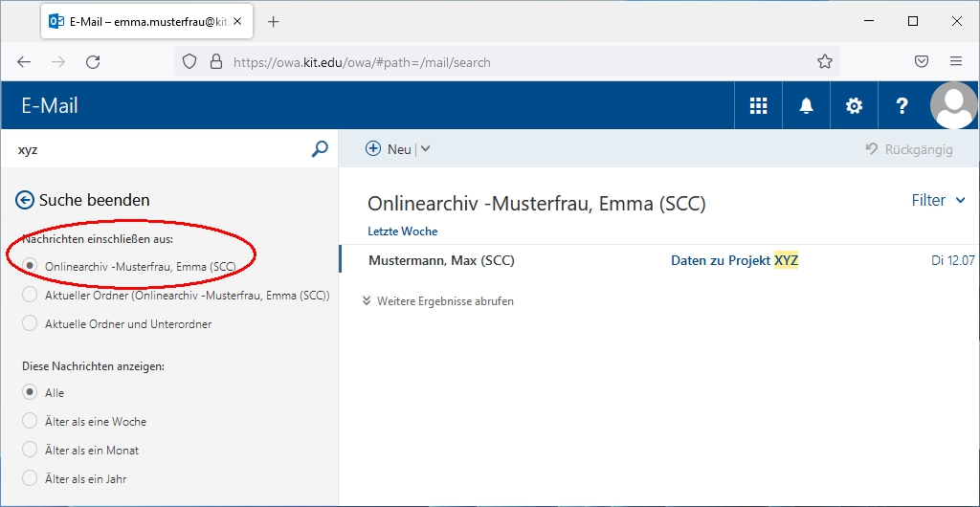Bookmark this page with the star icon
This screenshot has width=980, height=507.
[825, 61]
